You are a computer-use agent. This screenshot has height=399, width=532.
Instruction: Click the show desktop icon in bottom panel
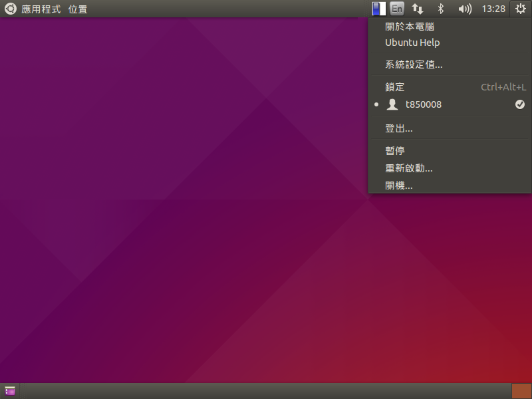pyautogui.click(x=10, y=391)
